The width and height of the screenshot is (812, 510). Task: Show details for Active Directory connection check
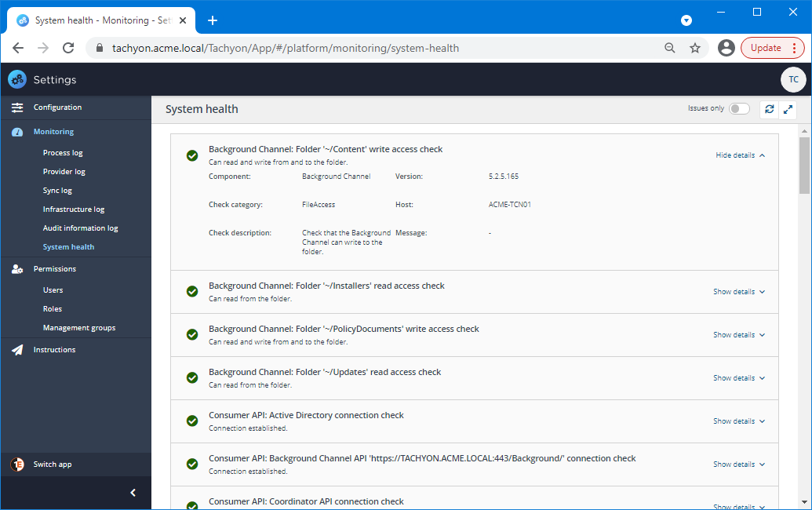coord(739,421)
